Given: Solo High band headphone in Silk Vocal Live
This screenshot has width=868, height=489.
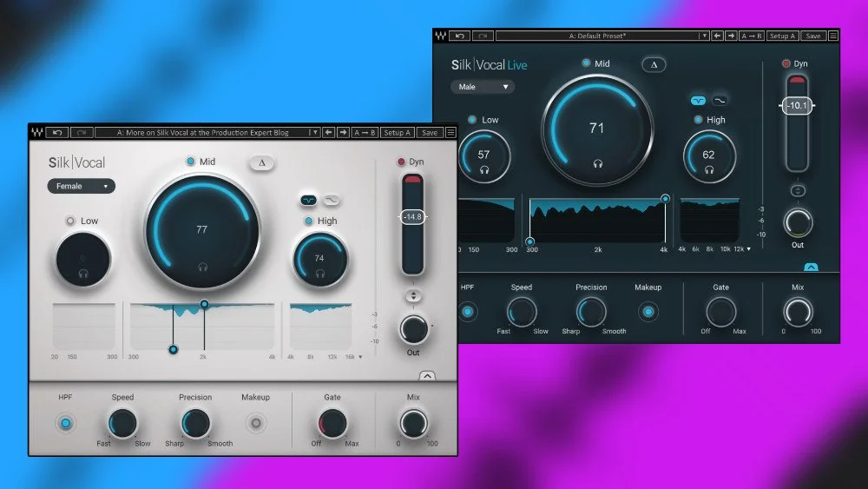Looking at the screenshot, I should click(x=709, y=170).
